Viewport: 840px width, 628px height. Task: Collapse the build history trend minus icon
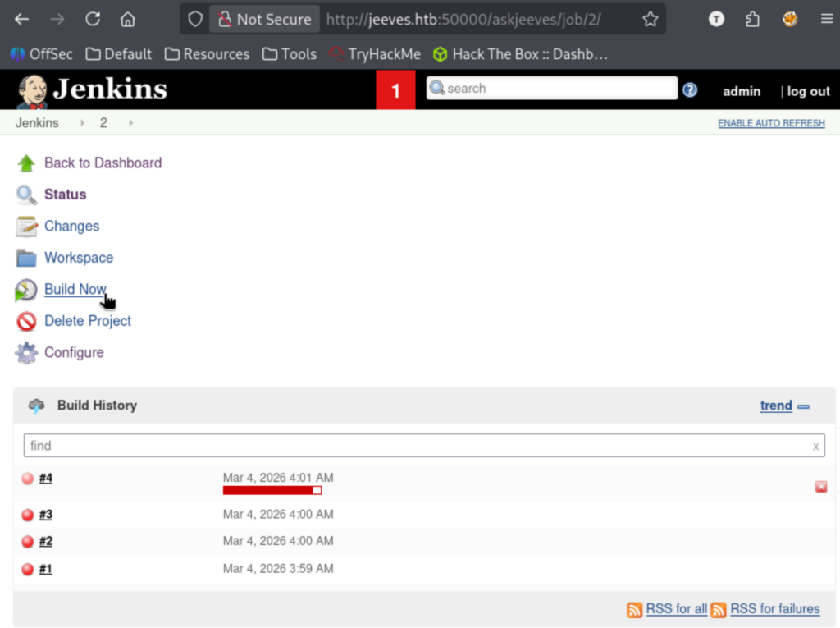pyautogui.click(x=804, y=406)
